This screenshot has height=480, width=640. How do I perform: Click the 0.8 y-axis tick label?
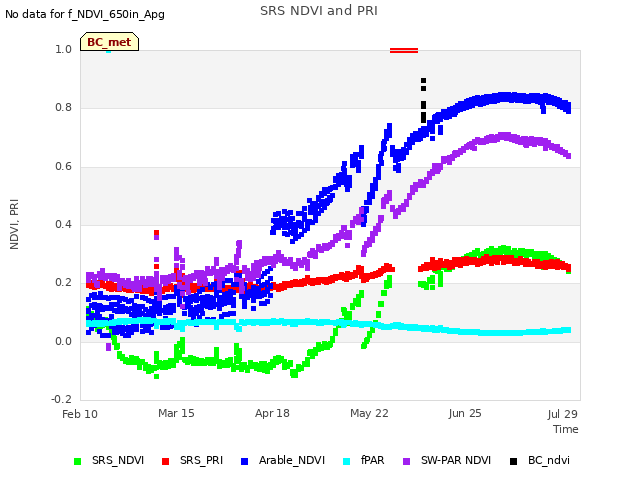coord(64,107)
